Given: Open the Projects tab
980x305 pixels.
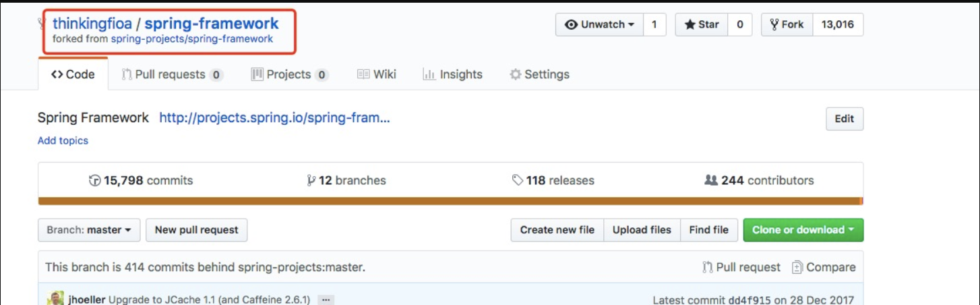Looking at the screenshot, I should [290, 74].
